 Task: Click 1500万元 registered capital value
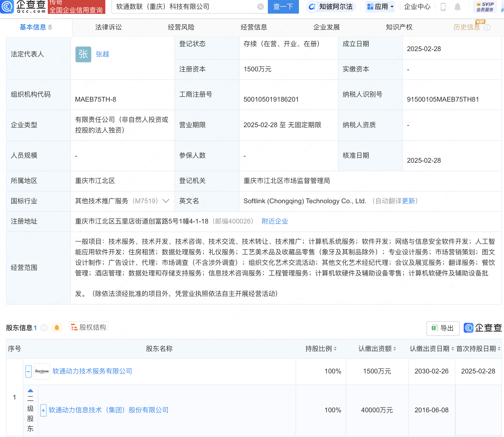258,69
